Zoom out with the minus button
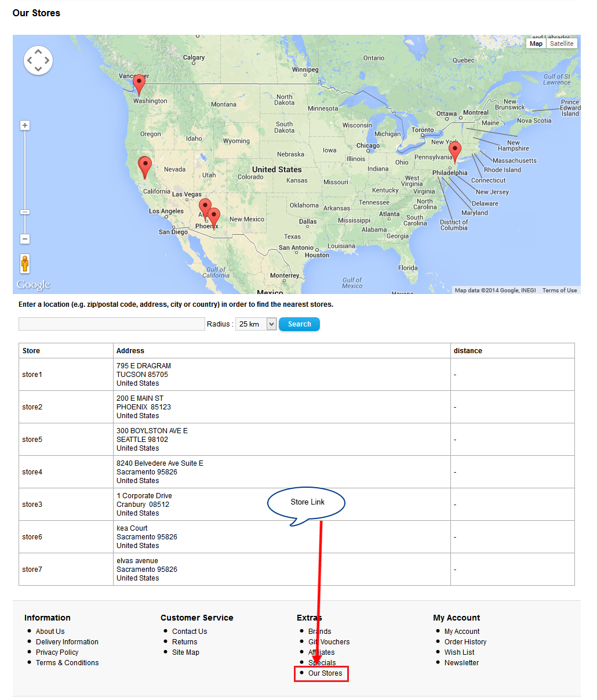The image size is (597, 700). pos(25,239)
